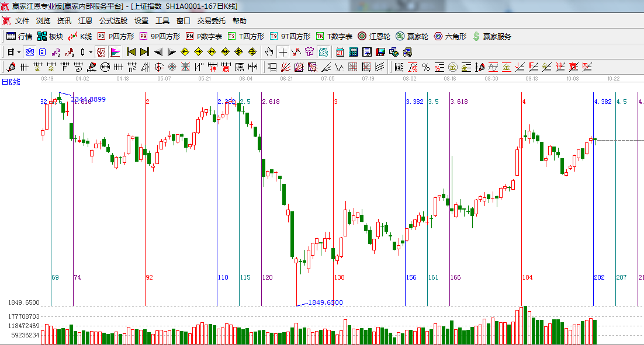Viewport: 644px width, 345px height.
Task: Select the hand pan tool
Action: (269, 52)
